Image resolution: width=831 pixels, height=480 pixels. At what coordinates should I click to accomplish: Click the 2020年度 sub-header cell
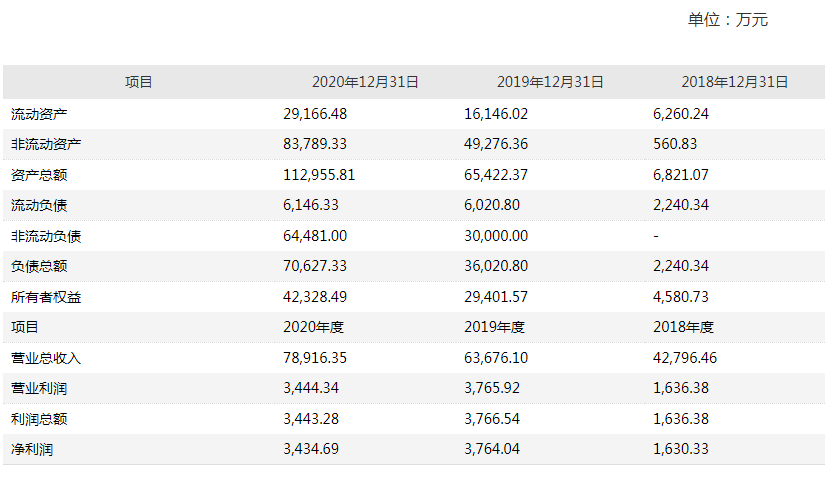pos(311,327)
